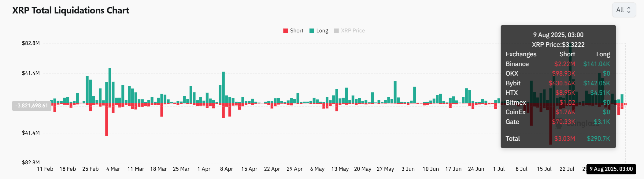The image size is (644, 179).
Task: Click the Total row in the tooltip
Action: pyautogui.click(x=558, y=139)
